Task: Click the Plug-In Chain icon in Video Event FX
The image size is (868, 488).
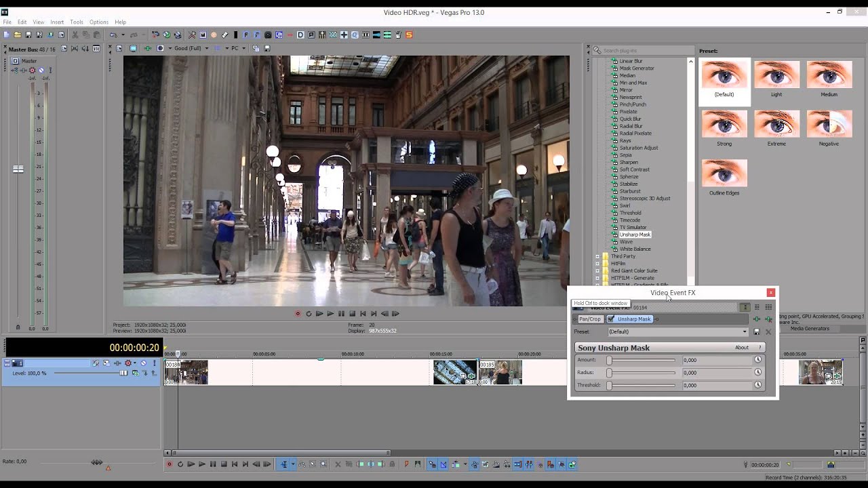Action: click(x=757, y=319)
